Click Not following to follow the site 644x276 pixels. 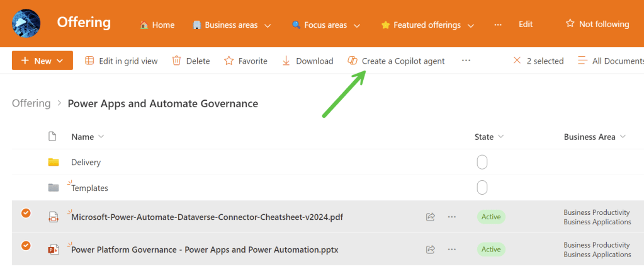(x=597, y=24)
